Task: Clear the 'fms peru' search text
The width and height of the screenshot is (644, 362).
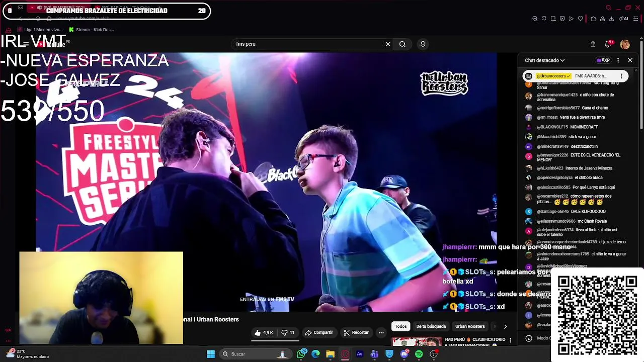Action: [388, 44]
